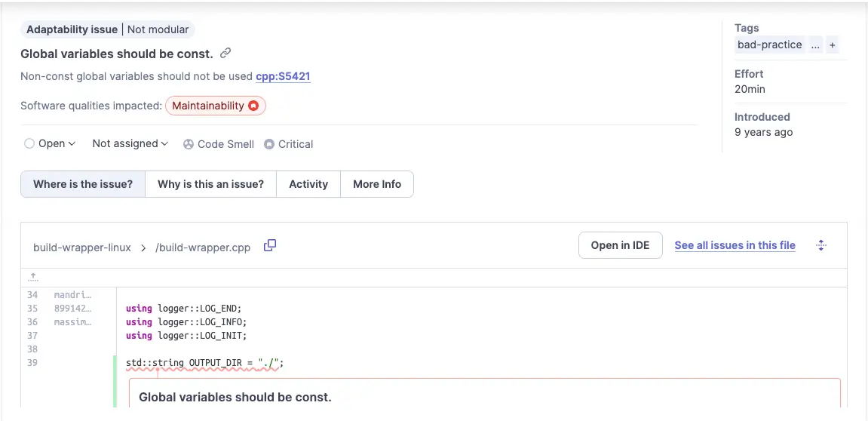Viewport: 868px width, 421px height.
Task: Open the Activity tab
Action: [x=308, y=184]
